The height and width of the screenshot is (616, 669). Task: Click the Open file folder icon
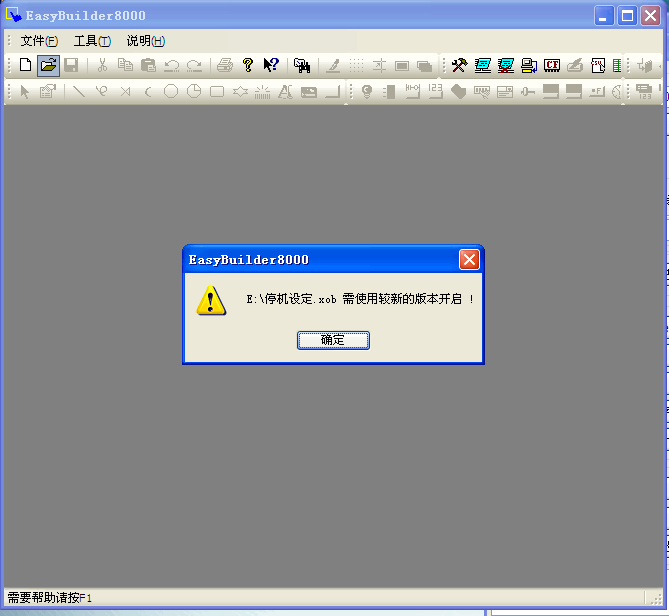pyautogui.click(x=48, y=66)
